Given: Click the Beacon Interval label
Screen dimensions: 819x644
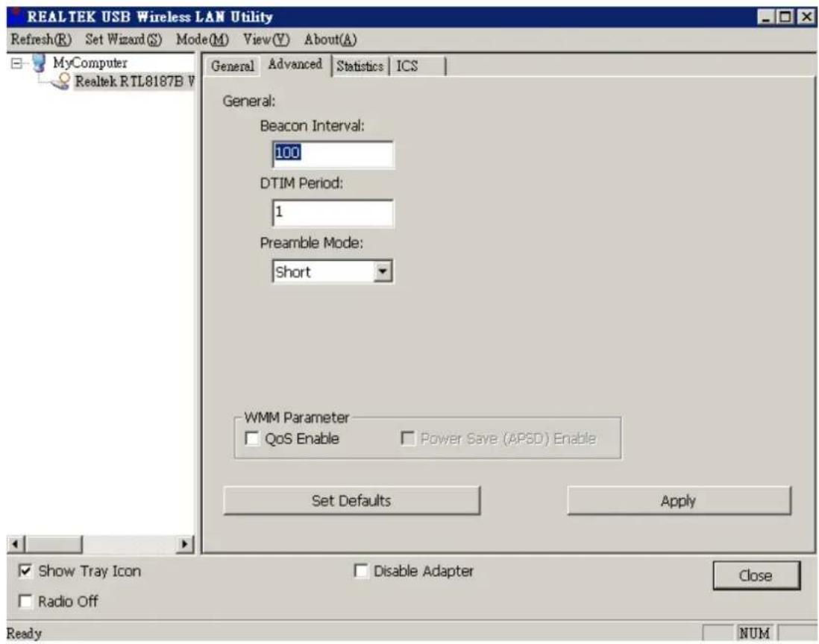Looking at the screenshot, I should tap(313, 126).
